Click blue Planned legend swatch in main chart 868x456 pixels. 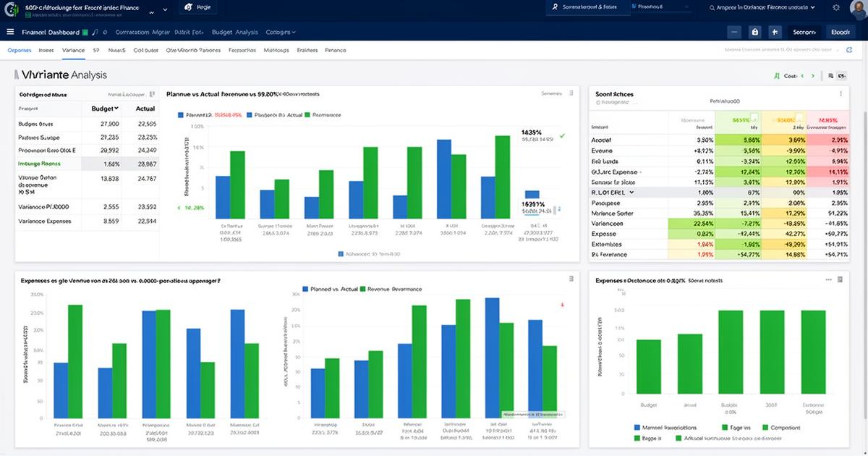180,115
